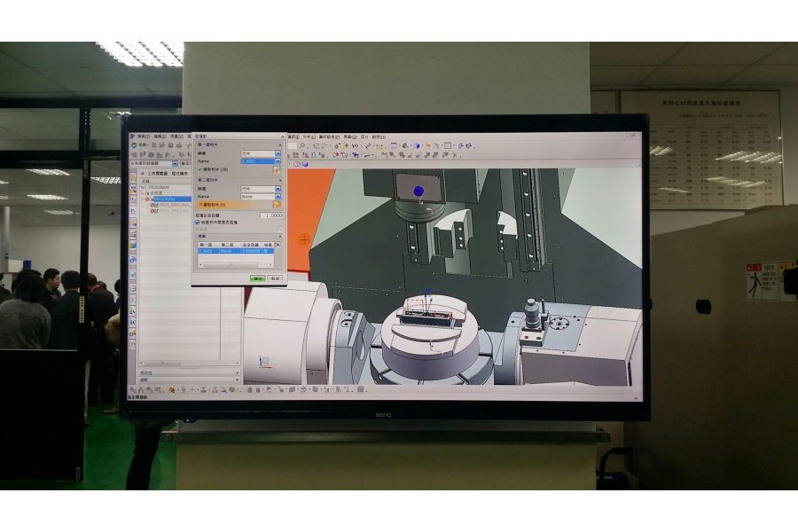Viewport: 798px width, 532px height.
Task: Click the bottommost icon in the left resource bar
Action: [x=133, y=344]
